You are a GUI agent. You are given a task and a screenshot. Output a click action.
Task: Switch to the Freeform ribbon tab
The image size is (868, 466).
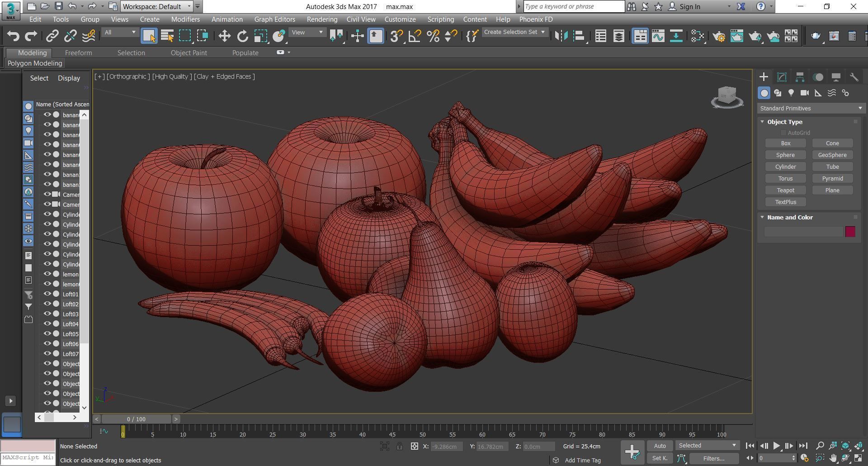(x=78, y=53)
